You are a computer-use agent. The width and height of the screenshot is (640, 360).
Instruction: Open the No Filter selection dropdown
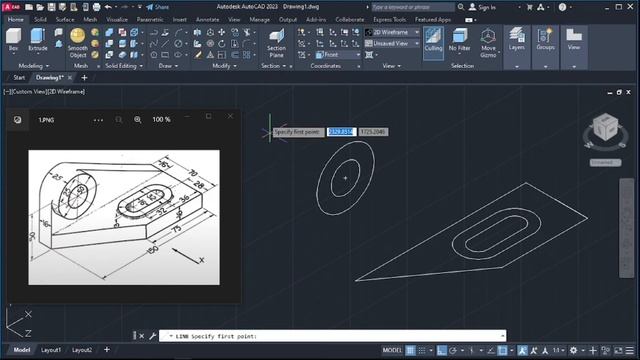460,41
